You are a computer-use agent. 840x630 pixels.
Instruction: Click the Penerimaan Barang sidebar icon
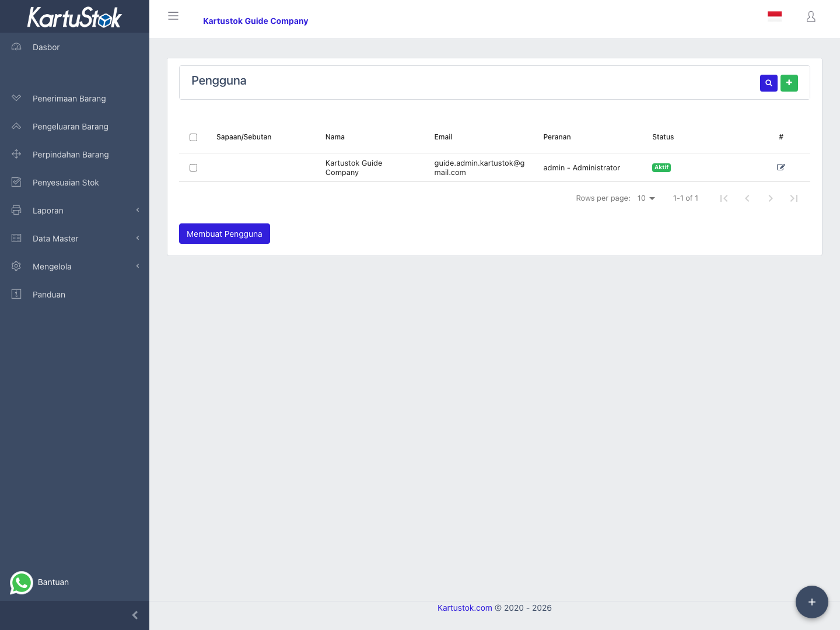point(16,98)
